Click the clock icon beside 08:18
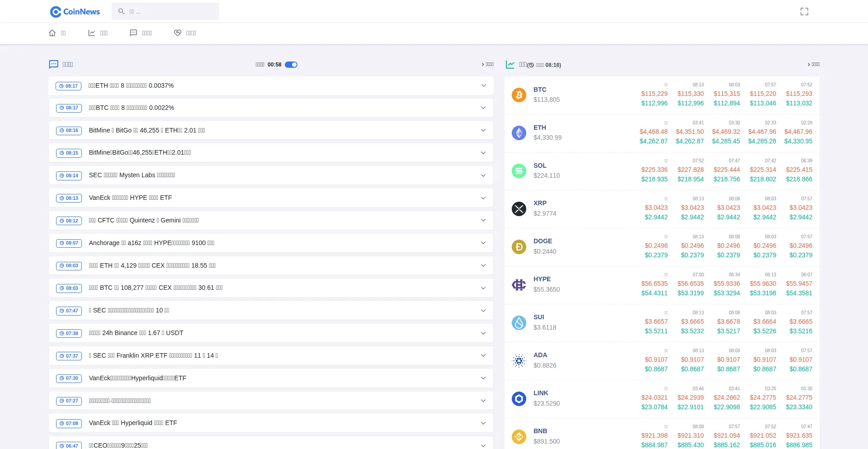Viewport: 868px width, 449px height. click(x=531, y=65)
